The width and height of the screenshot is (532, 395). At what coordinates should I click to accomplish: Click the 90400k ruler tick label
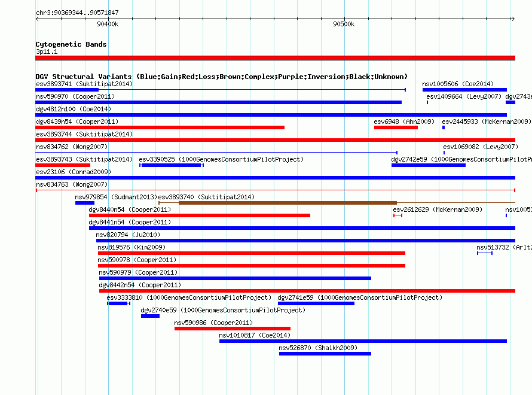coord(108,24)
